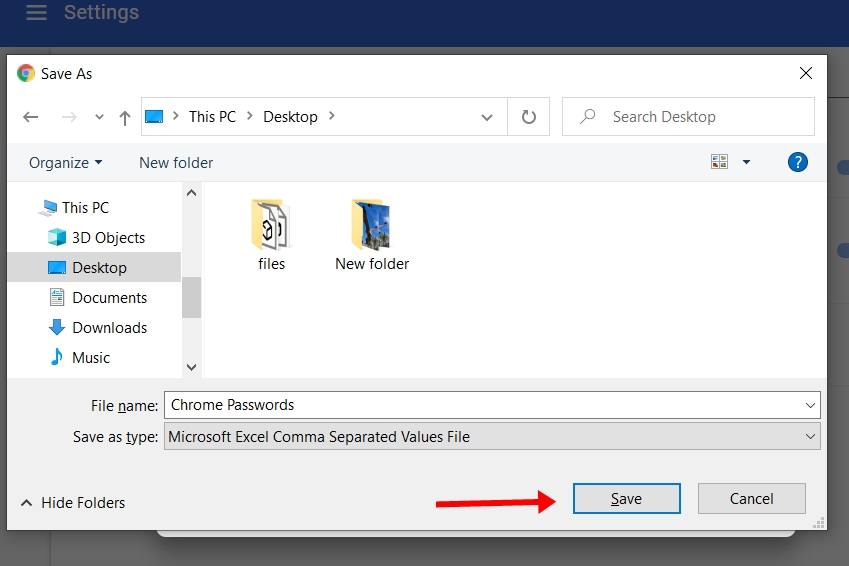
Task: Open the blue Help question mark icon
Action: pyautogui.click(x=797, y=162)
